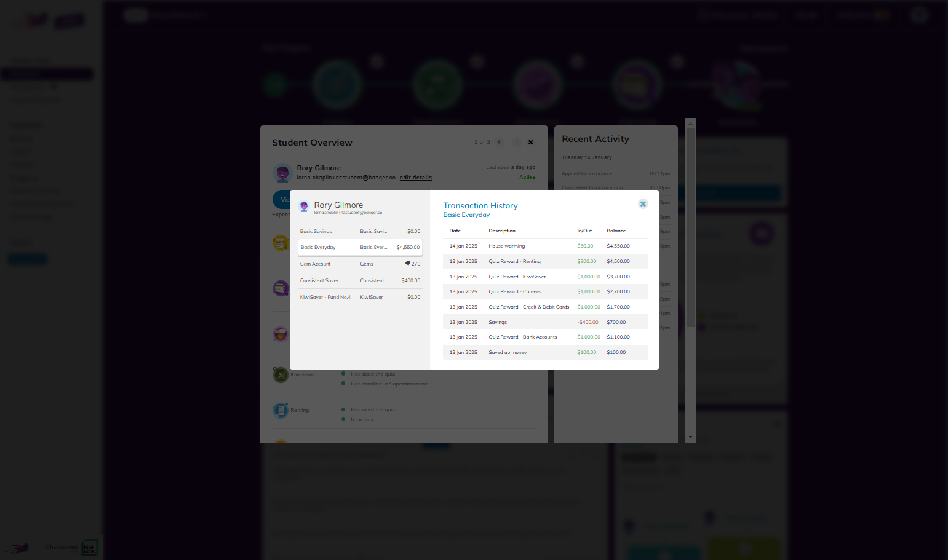This screenshot has width=948, height=560.
Task: Click the Balance column header
Action: [x=616, y=231]
